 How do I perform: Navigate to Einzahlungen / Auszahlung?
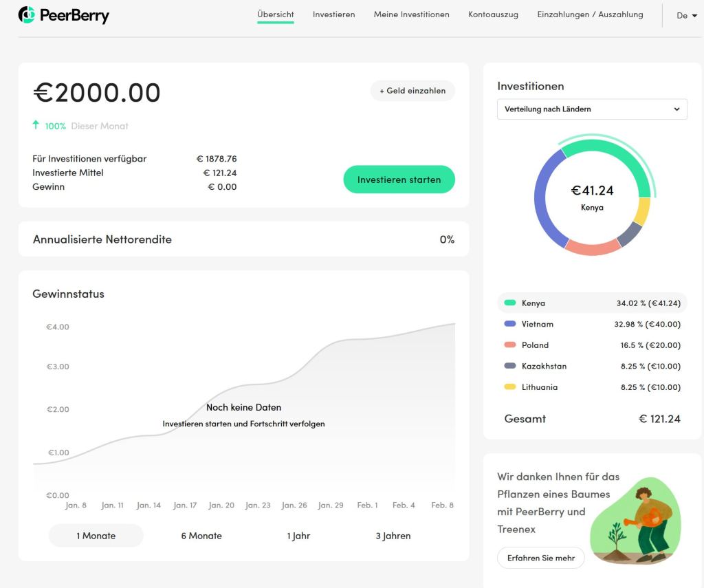tap(590, 14)
